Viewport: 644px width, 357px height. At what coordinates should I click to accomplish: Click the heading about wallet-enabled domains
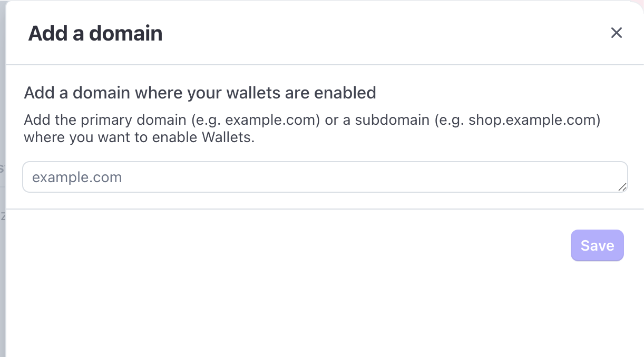[x=200, y=93]
